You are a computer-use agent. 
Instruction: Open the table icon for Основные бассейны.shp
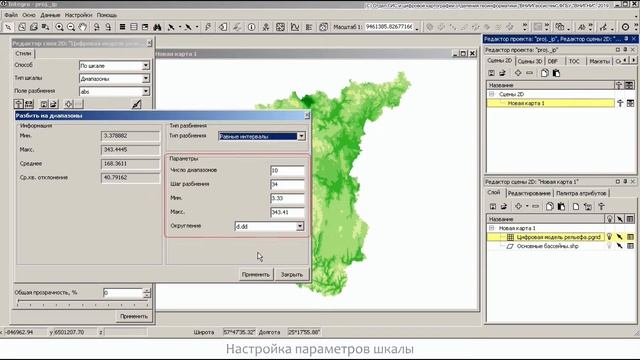click(x=630, y=246)
